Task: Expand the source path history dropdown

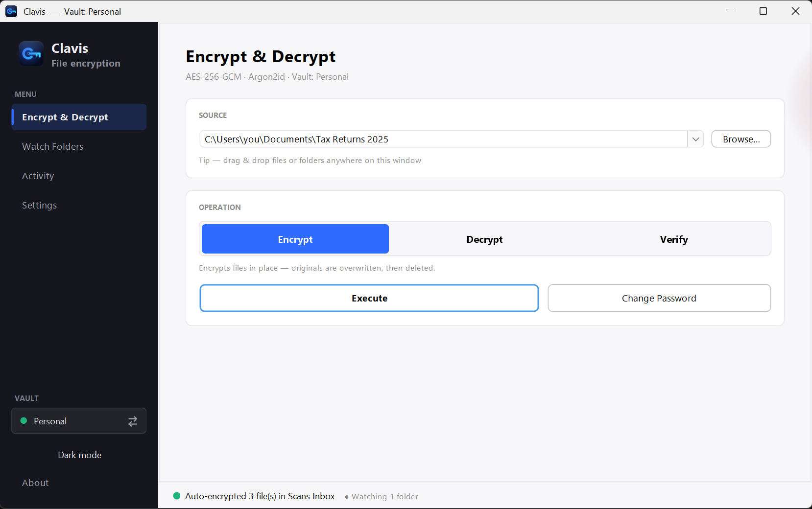Action: tap(696, 139)
